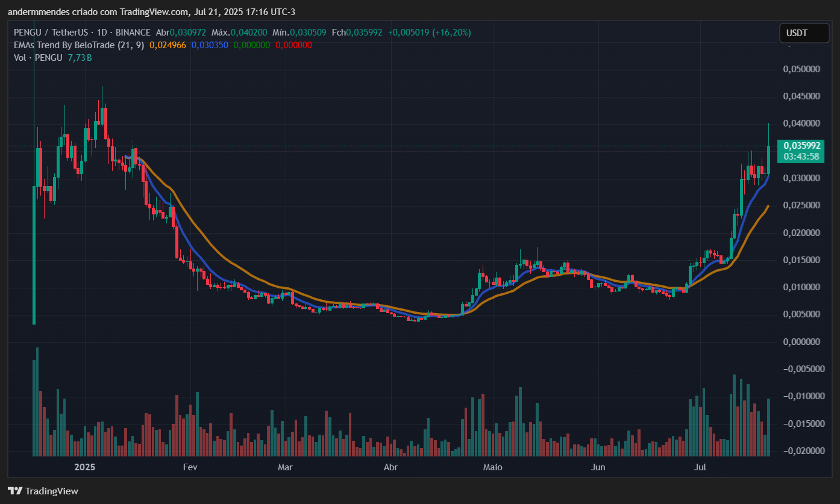Click the red EMA value 0,000000
Screen dimensions: 840x504
[293, 45]
